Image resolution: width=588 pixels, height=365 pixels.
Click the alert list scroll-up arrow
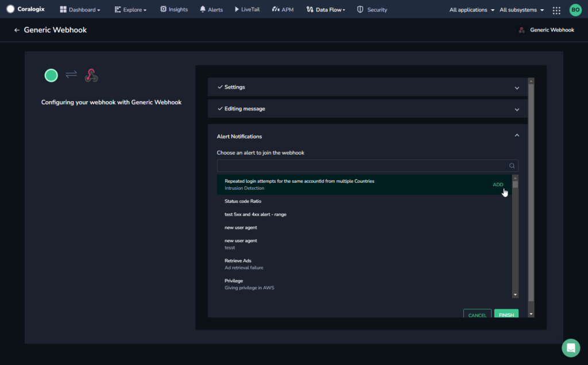pos(515,178)
